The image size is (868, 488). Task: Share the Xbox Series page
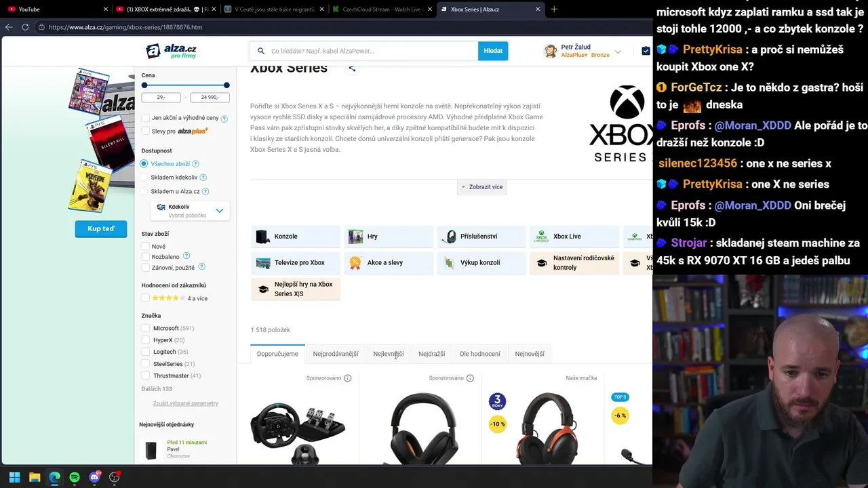(x=352, y=68)
